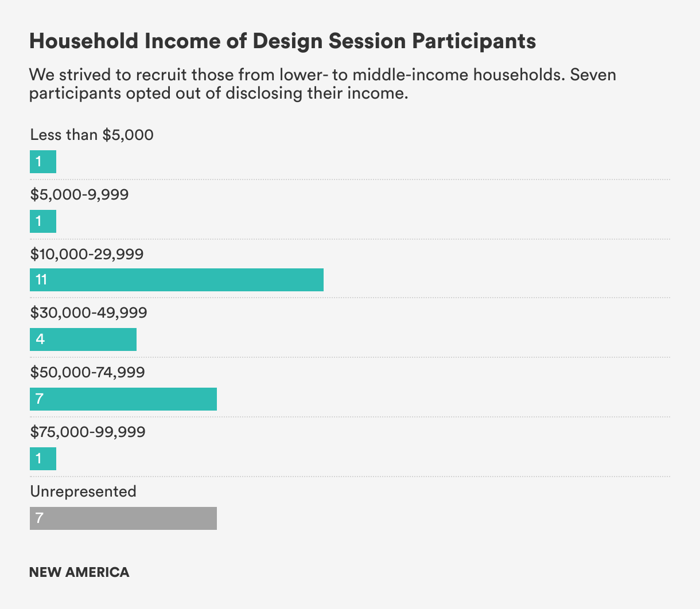The width and height of the screenshot is (700, 609).
Task: Click the subtitle text about recruiting households
Action: pyautogui.click(x=322, y=84)
